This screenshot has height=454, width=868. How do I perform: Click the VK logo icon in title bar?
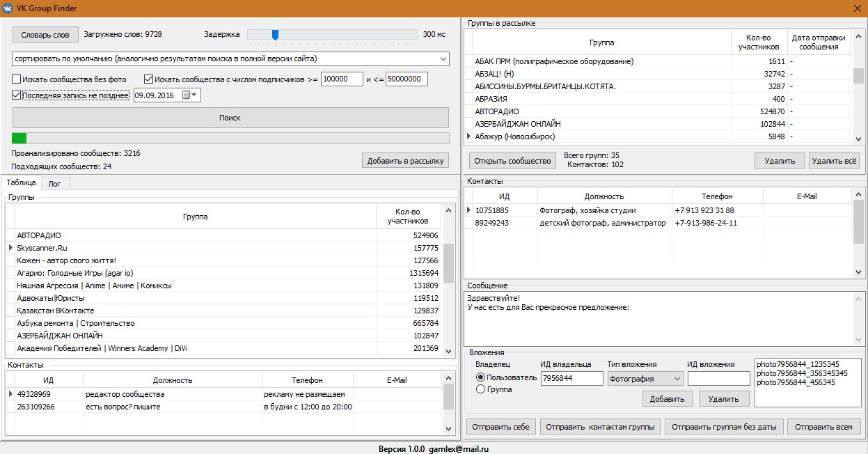tap(8, 8)
